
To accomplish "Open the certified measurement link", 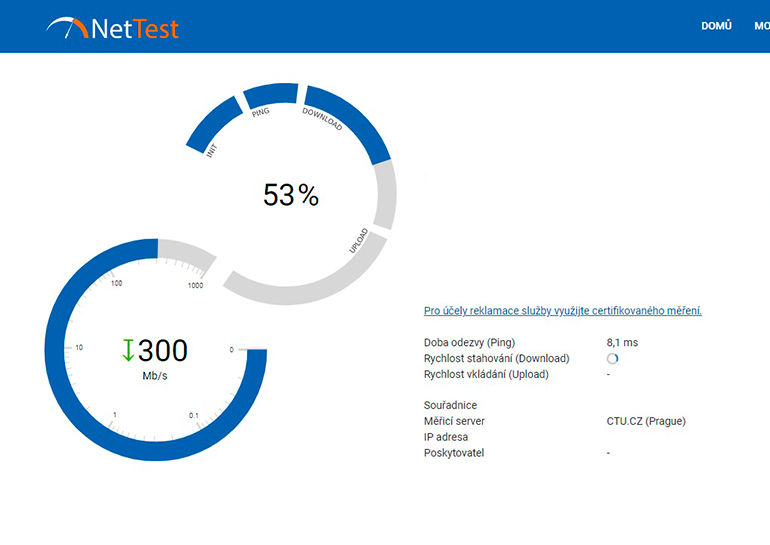I will [563, 311].
